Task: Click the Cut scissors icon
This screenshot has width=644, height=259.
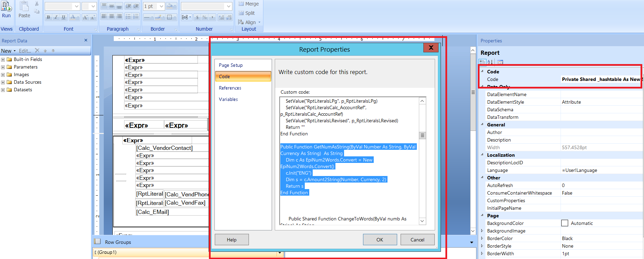Action: point(37,4)
